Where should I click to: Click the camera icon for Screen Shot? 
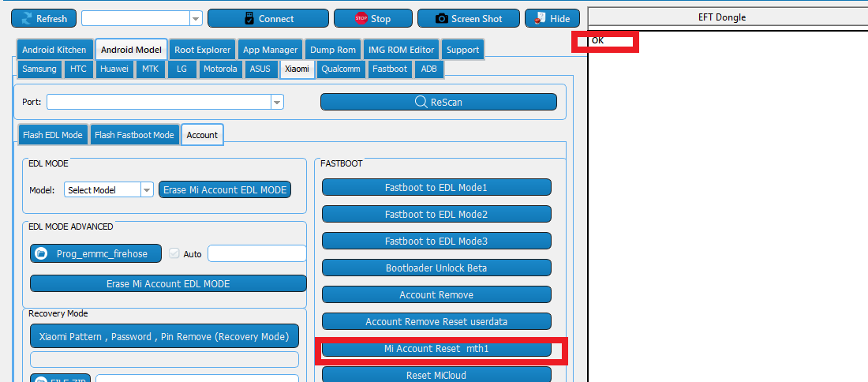tap(441, 19)
